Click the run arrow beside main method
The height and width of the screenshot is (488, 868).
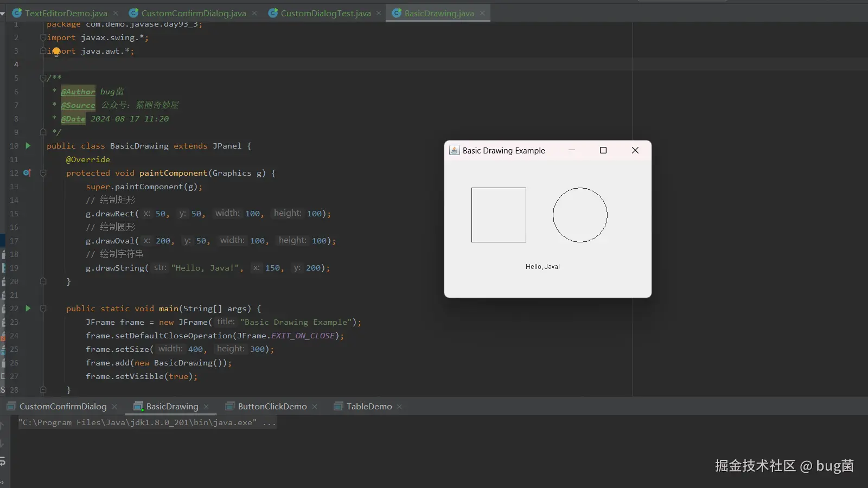click(28, 309)
